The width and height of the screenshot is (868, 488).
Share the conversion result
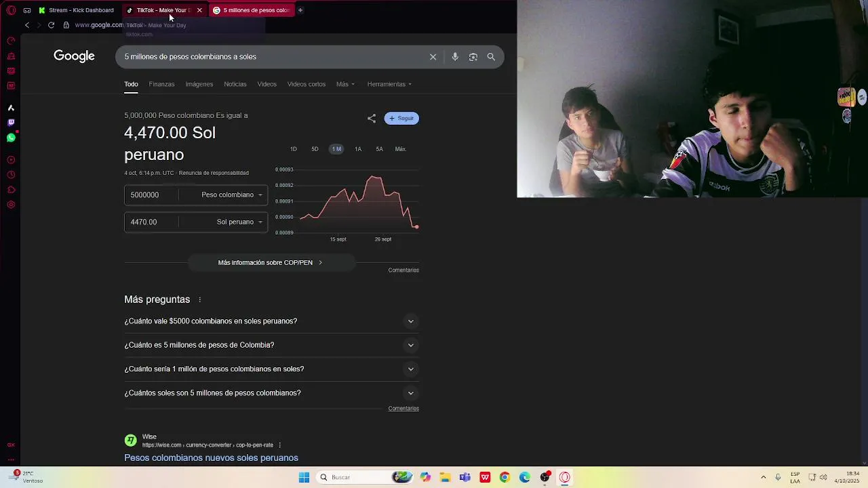coord(372,118)
